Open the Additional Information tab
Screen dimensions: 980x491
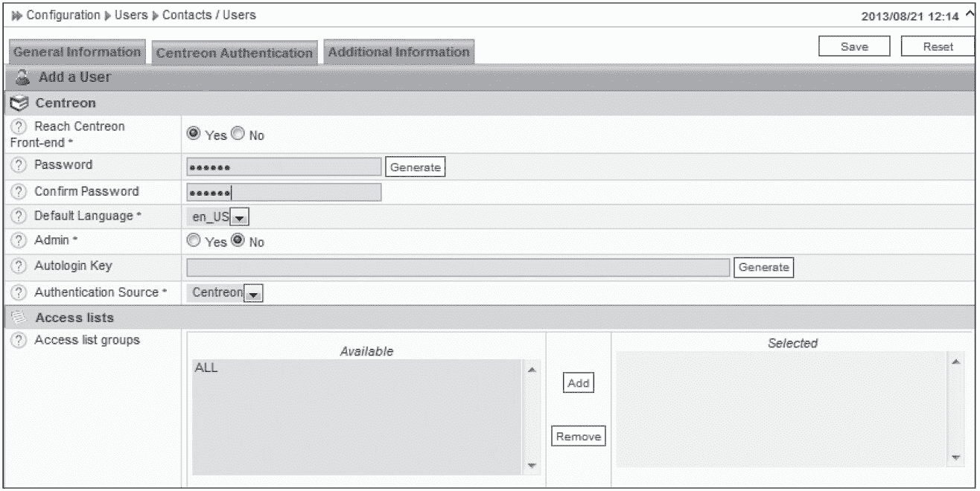click(398, 53)
